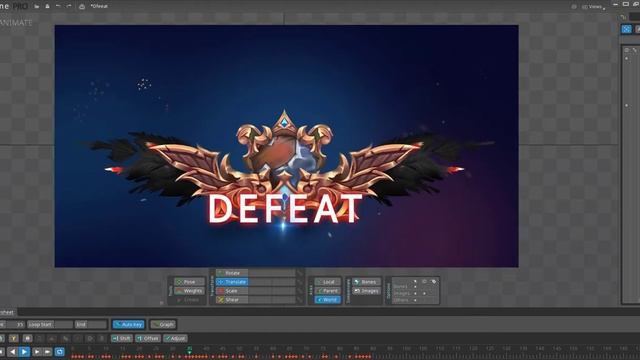Switch mode via ANIMATE label
This screenshot has height=360, width=640.
16,23
